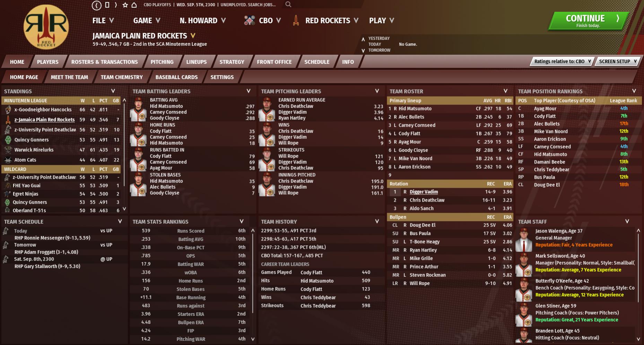Screen dimensions: 644x345
Task: Click the star bookmark icon
Action: (125, 5)
